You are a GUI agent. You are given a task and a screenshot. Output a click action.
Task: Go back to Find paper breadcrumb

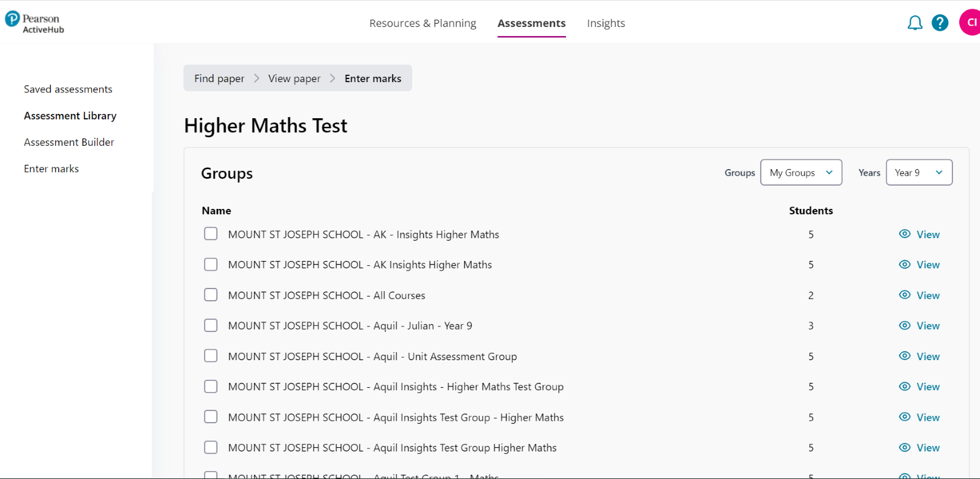tap(219, 78)
